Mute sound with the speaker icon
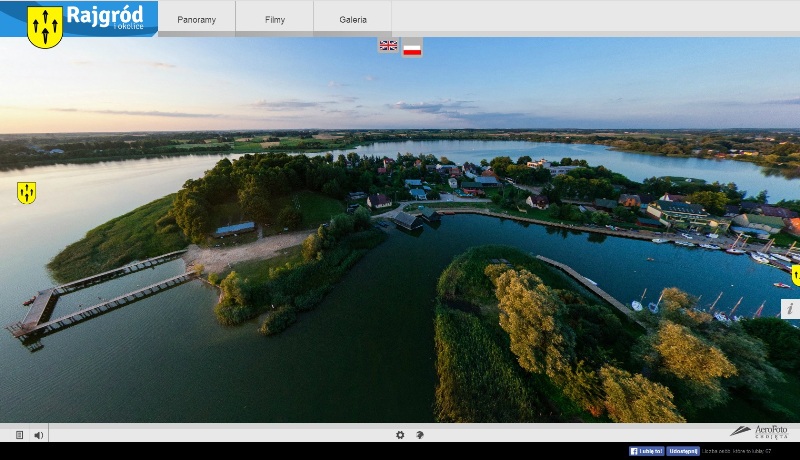The image size is (800, 460). [39, 435]
